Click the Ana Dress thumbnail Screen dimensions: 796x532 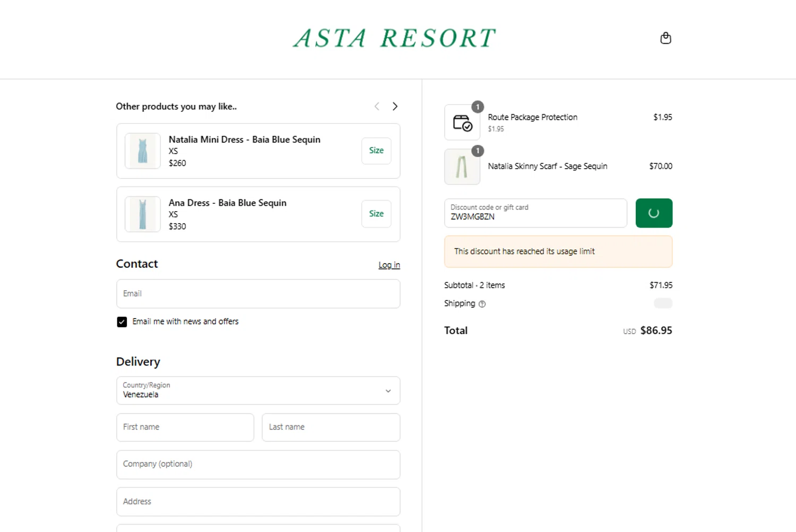point(143,214)
